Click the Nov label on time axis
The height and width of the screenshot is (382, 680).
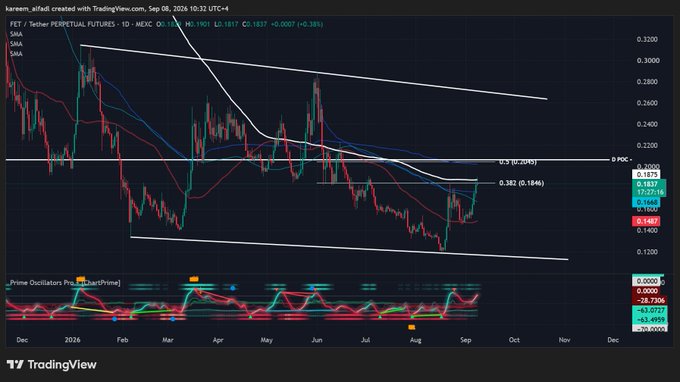pyautogui.click(x=564, y=340)
